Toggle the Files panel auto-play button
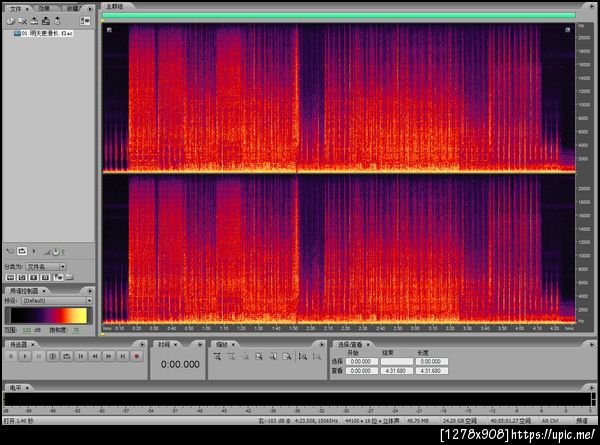Viewport: 600px width, 445px height. [10, 251]
